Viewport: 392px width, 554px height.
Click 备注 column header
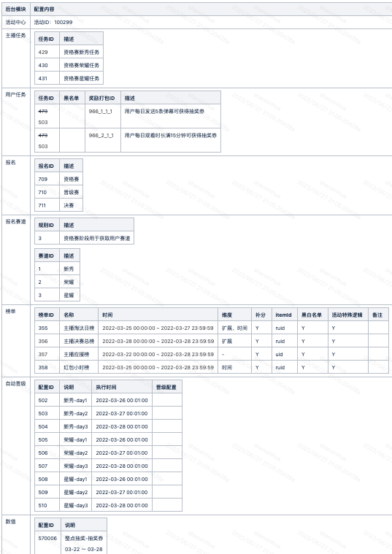tap(378, 315)
